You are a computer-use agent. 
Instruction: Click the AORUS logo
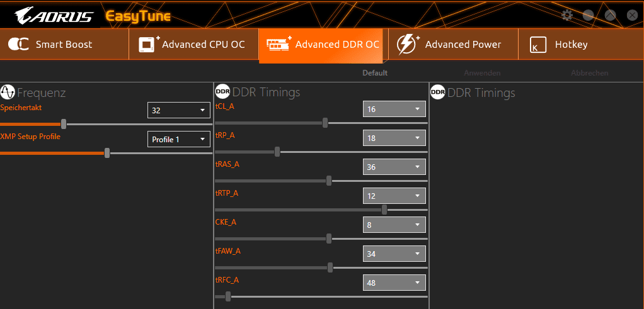(54, 16)
